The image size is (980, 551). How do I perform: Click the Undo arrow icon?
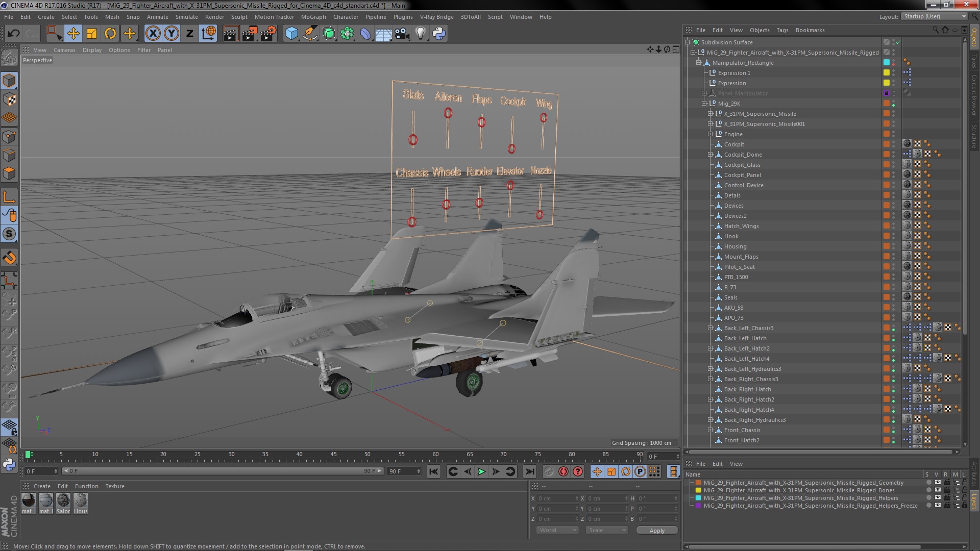click(13, 34)
